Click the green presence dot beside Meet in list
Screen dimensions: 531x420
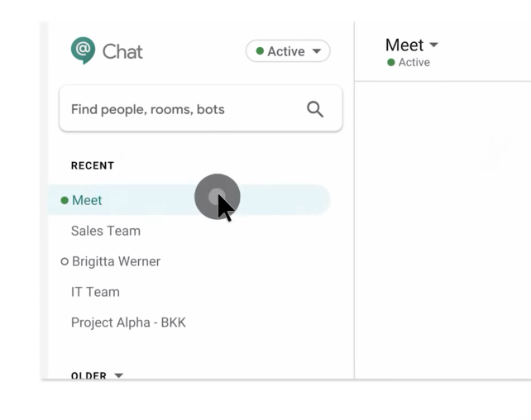pyautogui.click(x=65, y=200)
